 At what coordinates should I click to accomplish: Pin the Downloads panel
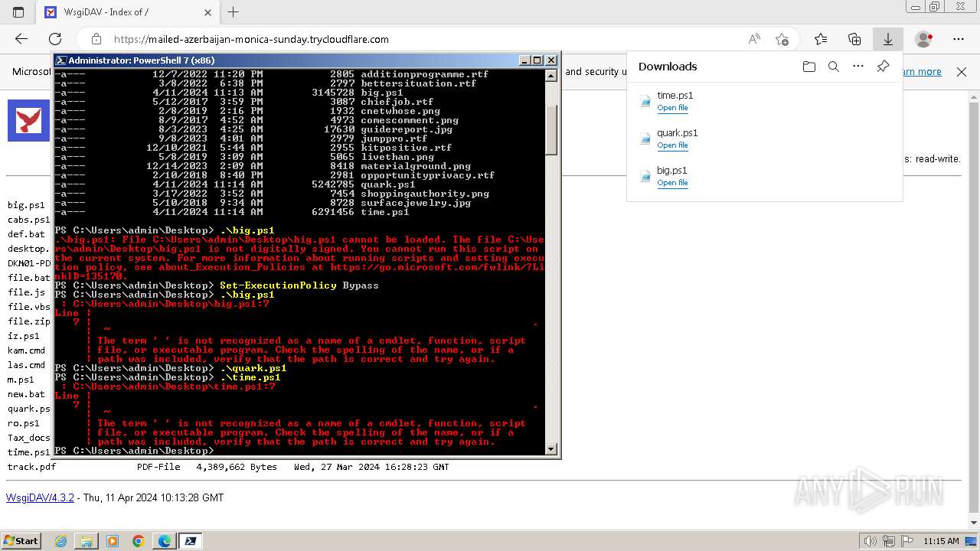[x=883, y=67]
